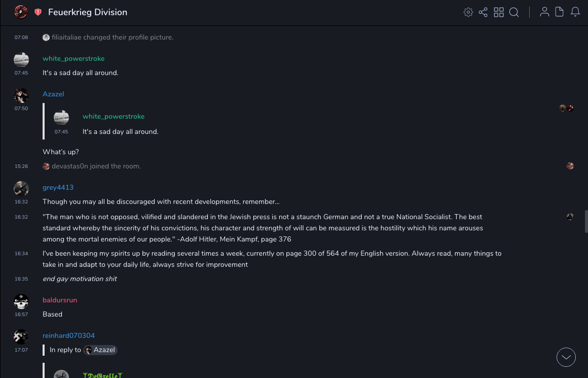Click the red shield icon beside room name
The image size is (588, 378).
click(x=38, y=12)
